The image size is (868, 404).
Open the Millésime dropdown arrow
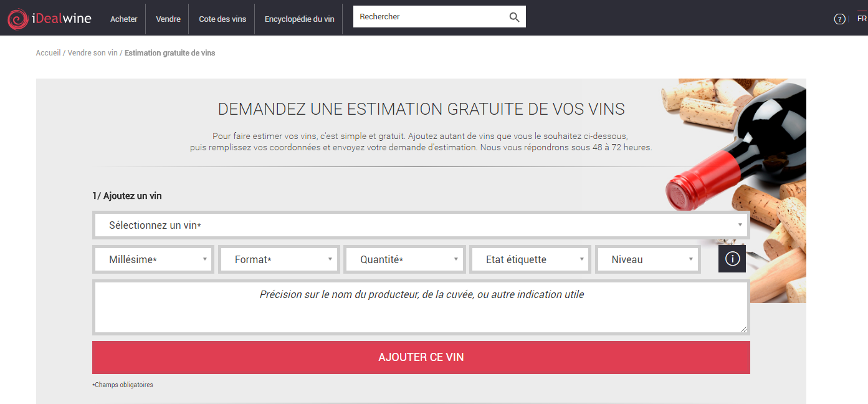tap(204, 258)
